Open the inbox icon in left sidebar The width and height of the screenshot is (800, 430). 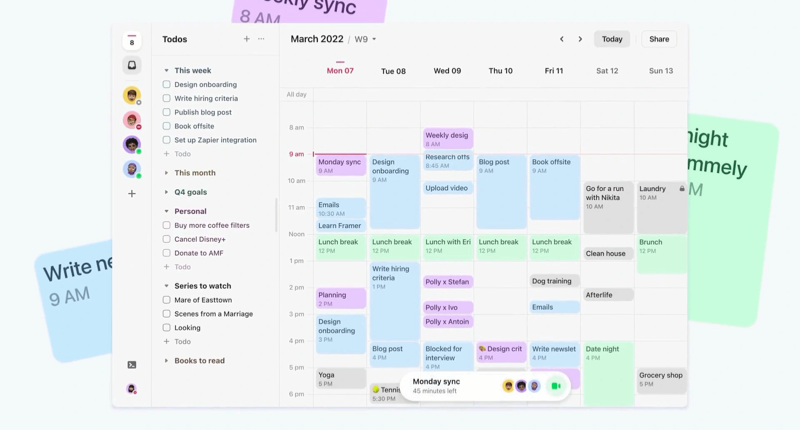(132, 65)
